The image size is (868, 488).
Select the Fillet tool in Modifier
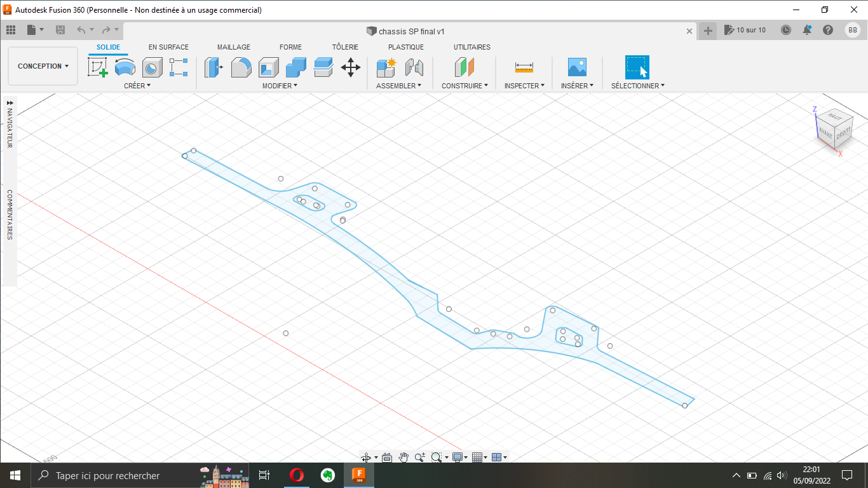pyautogui.click(x=241, y=67)
